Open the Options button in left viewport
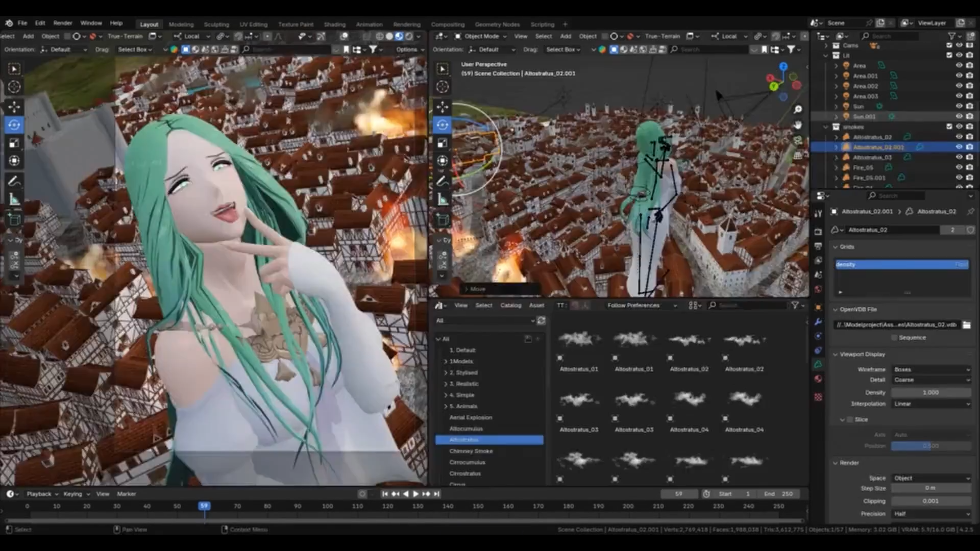This screenshot has width=980, height=551. [x=410, y=49]
